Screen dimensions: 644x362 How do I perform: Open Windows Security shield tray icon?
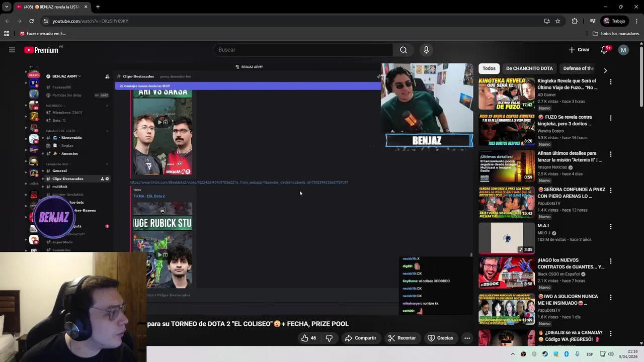[x=534, y=354]
